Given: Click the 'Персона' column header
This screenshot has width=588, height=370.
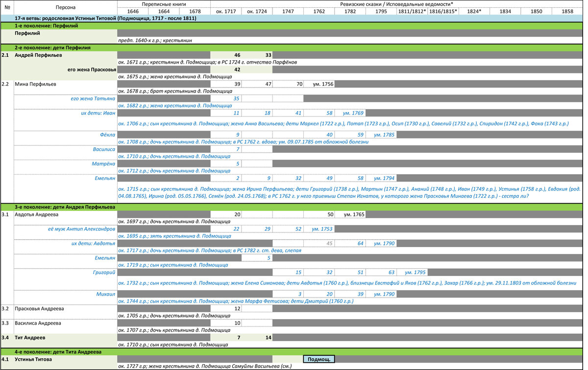Looking at the screenshot, I should [x=65, y=8].
